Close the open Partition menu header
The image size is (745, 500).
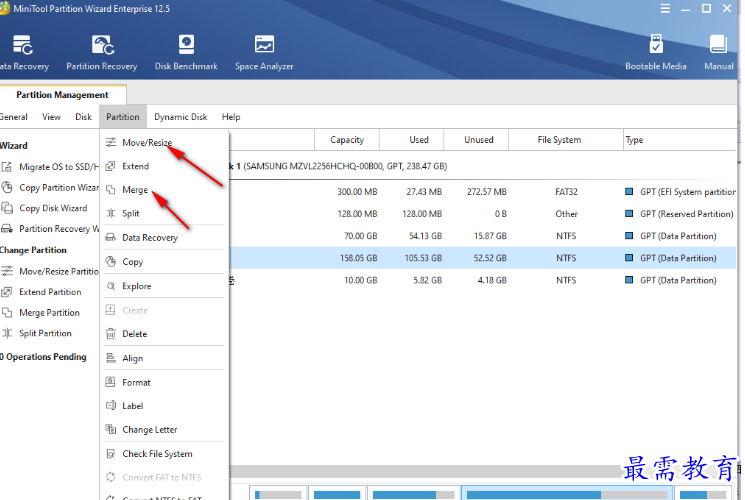(x=123, y=117)
